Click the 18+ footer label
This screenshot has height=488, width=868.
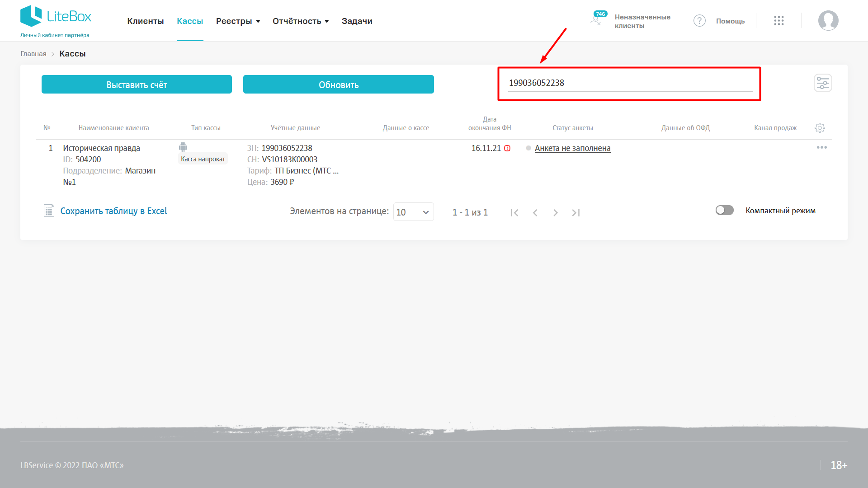[839, 465]
